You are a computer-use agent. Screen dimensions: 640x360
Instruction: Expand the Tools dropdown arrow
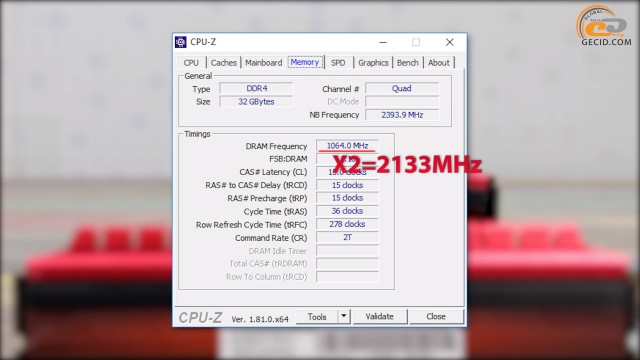coord(344,316)
